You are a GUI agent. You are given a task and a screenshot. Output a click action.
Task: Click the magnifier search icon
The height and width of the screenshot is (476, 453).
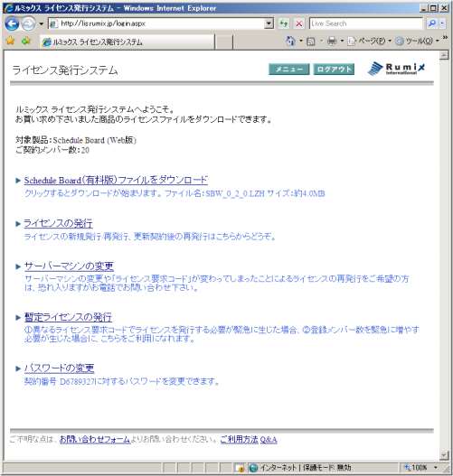click(x=431, y=23)
